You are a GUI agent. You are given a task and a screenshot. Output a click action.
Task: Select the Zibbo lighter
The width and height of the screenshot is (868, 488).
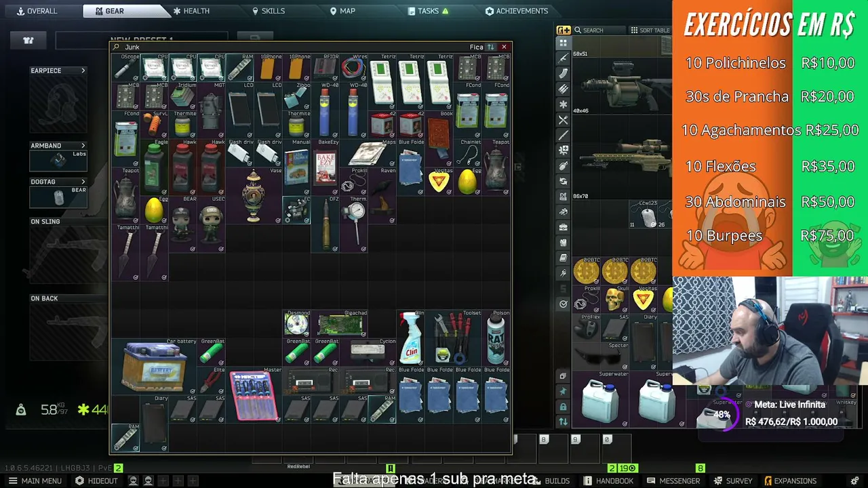pos(296,96)
